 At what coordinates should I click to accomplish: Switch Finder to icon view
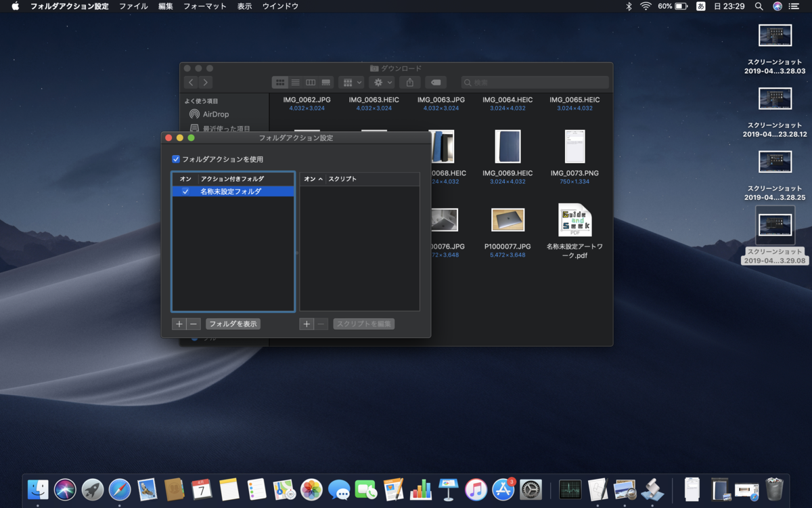pyautogui.click(x=279, y=83)
